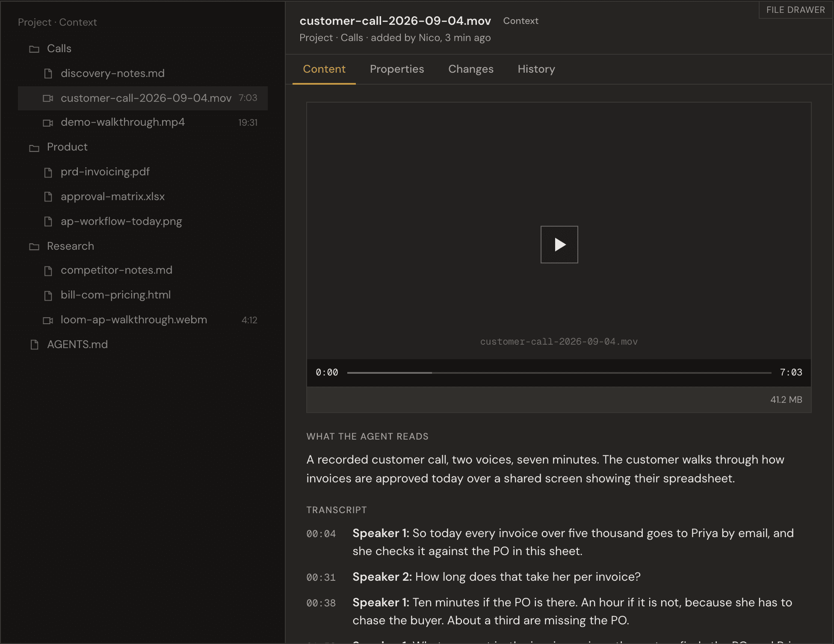Open approval-matrix.xlsx
This screenshot has width=834, height=644.
(143, 197)
